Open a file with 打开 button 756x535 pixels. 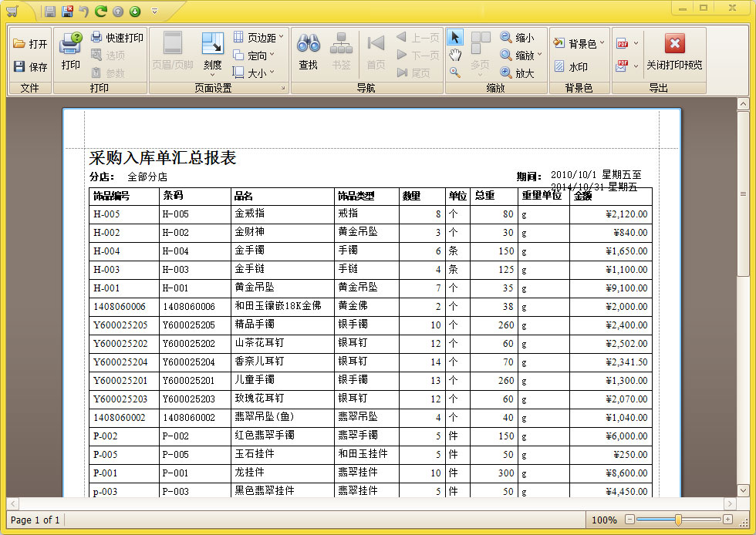pyautogui.click(x=30, y=44)
